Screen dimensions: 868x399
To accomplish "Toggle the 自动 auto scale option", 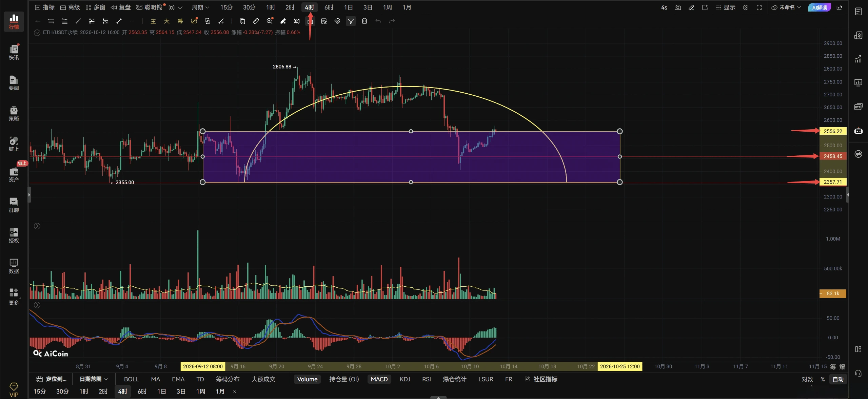I will click(838, 379).
